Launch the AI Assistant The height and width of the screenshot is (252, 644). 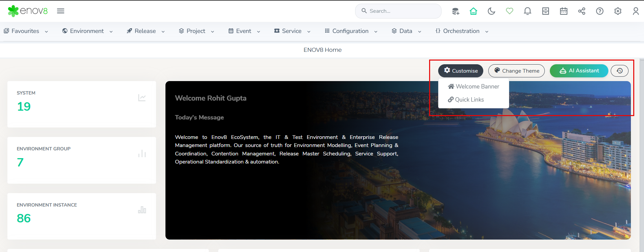coord(579,71)
